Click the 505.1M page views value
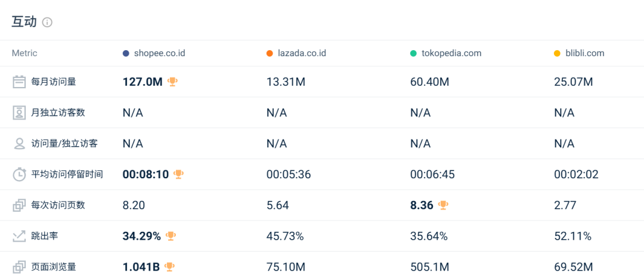Image resolution: width=644 pixels, height=279 pixels. pyautogui.click(x=429, y=267)
